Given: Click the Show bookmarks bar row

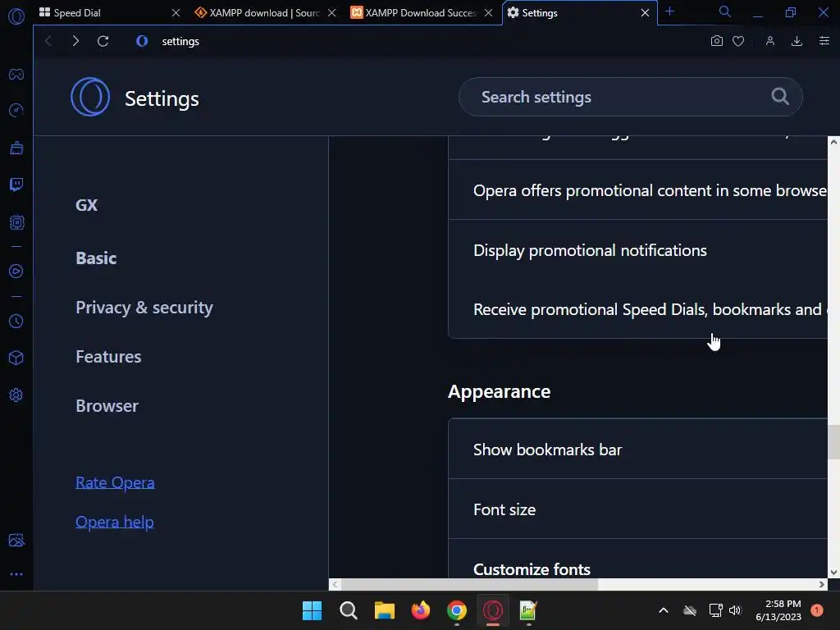Looking at the screenshot, I should click(637, 450).
